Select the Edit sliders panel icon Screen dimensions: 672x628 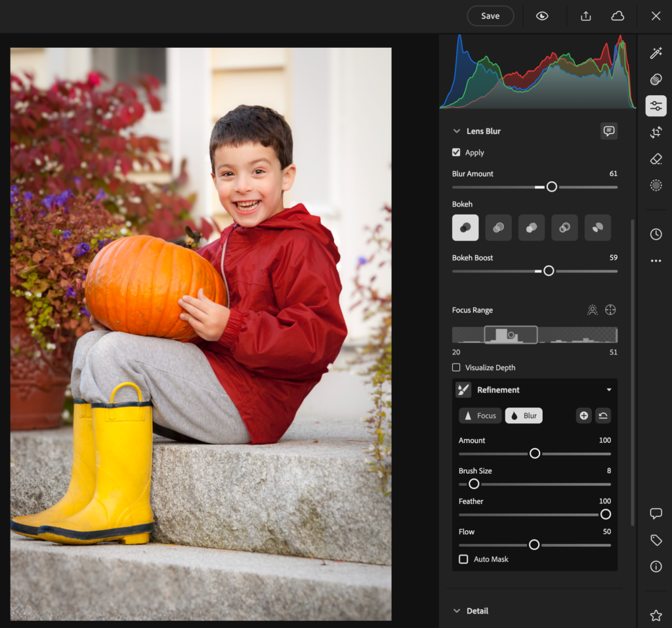[656, 106]
